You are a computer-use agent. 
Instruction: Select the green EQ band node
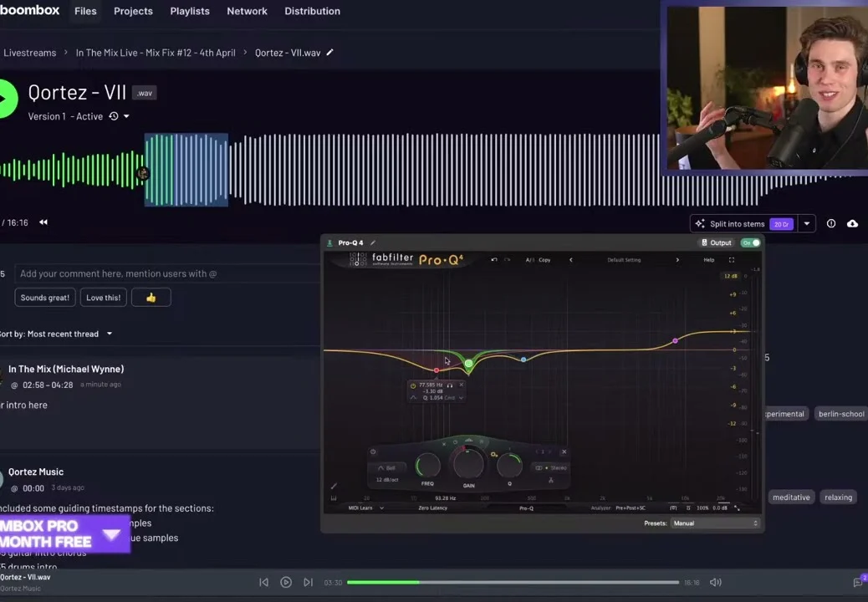469,364
